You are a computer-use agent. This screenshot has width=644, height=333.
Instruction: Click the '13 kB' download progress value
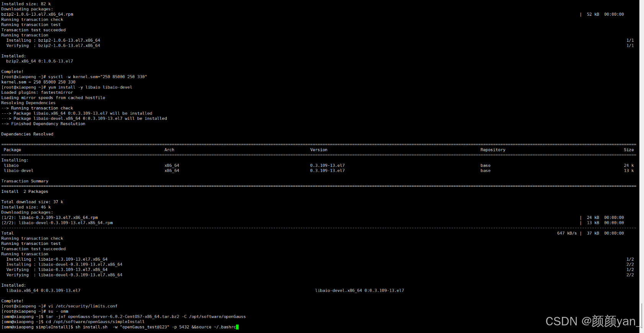593,223
